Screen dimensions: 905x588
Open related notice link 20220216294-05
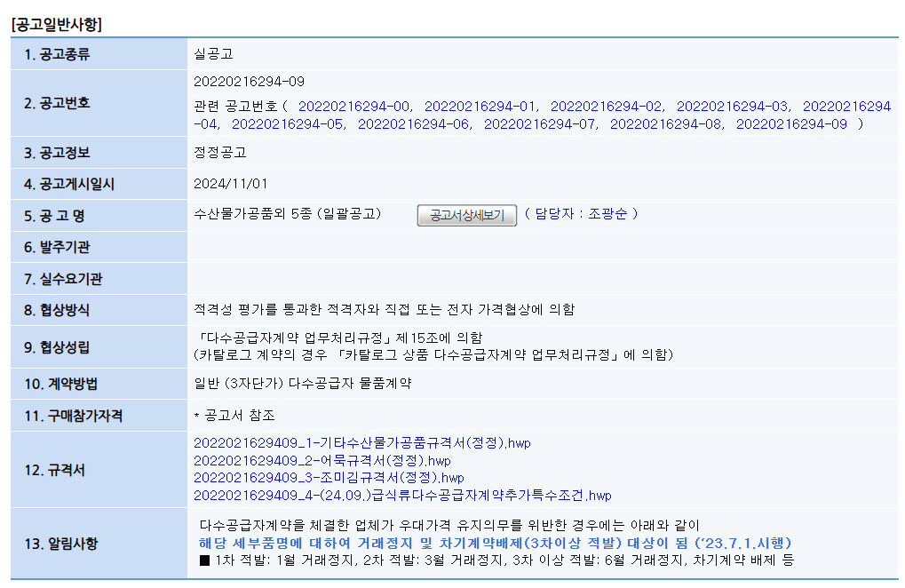tap(287, 124)
